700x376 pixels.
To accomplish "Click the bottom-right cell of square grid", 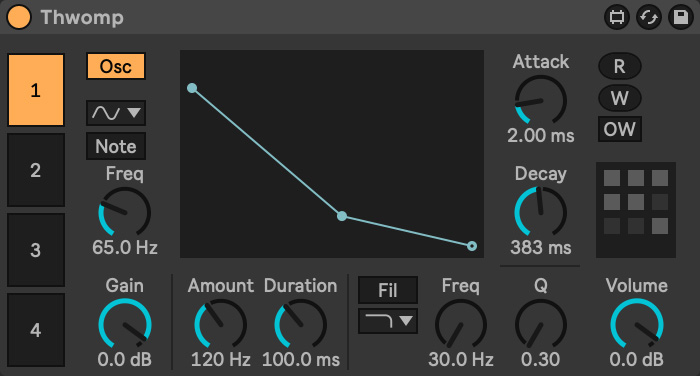I will [x=660, y=226].
